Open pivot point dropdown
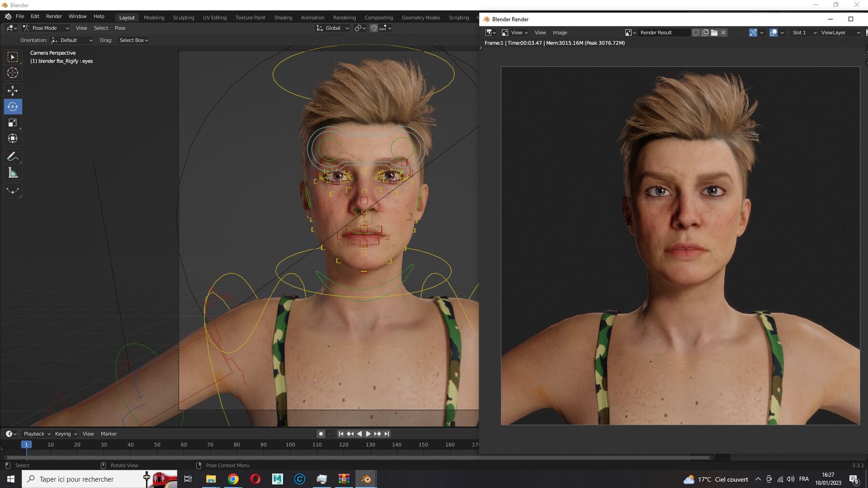The width and height of the screenshot is (868, 488). [360, 28]
